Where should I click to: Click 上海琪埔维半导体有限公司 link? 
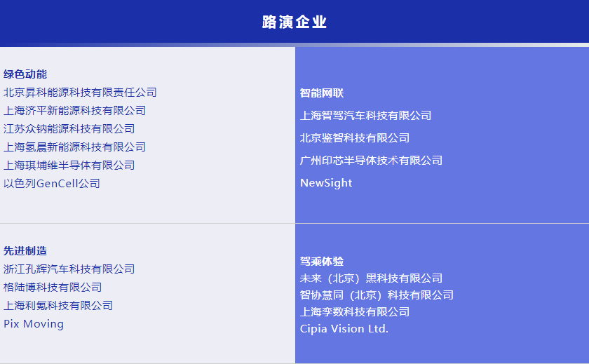[x=69, y=166]
